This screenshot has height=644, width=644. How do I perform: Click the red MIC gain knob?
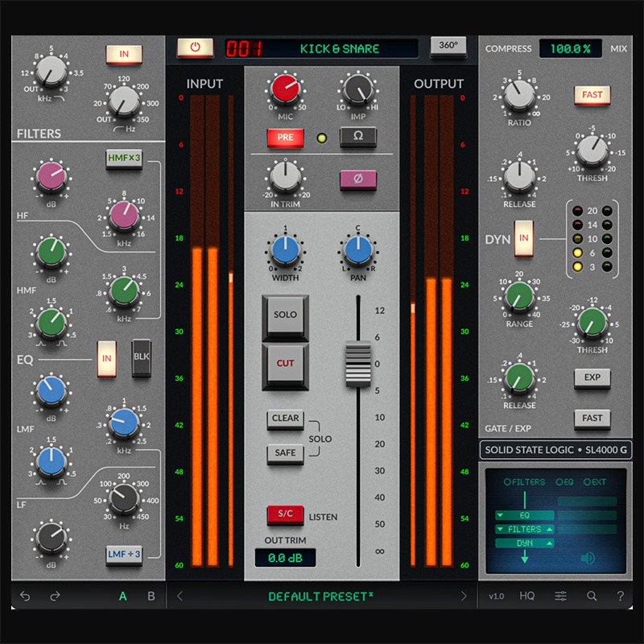(x=285, y=89)
